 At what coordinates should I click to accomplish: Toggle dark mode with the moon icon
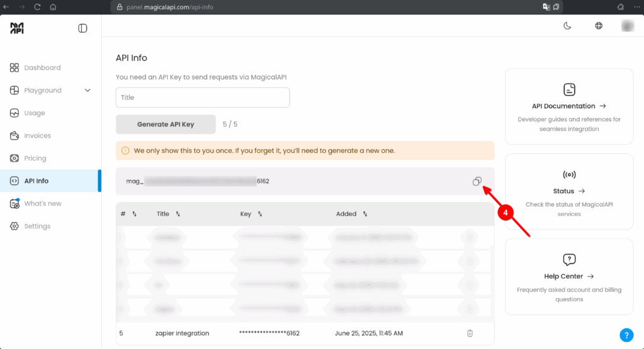click(x=567, y=26)
